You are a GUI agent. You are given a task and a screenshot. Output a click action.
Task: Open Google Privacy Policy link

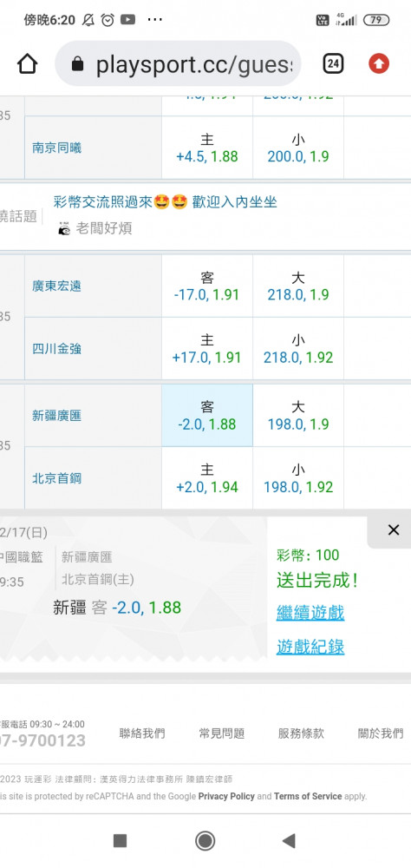[x=226, y=796]
